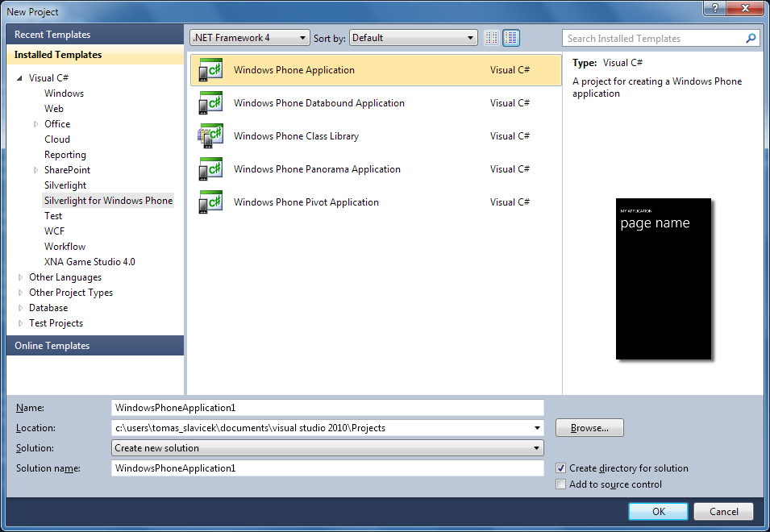770x532 pixels.
Task: Click the Browse... button
Action: point(589,428)
